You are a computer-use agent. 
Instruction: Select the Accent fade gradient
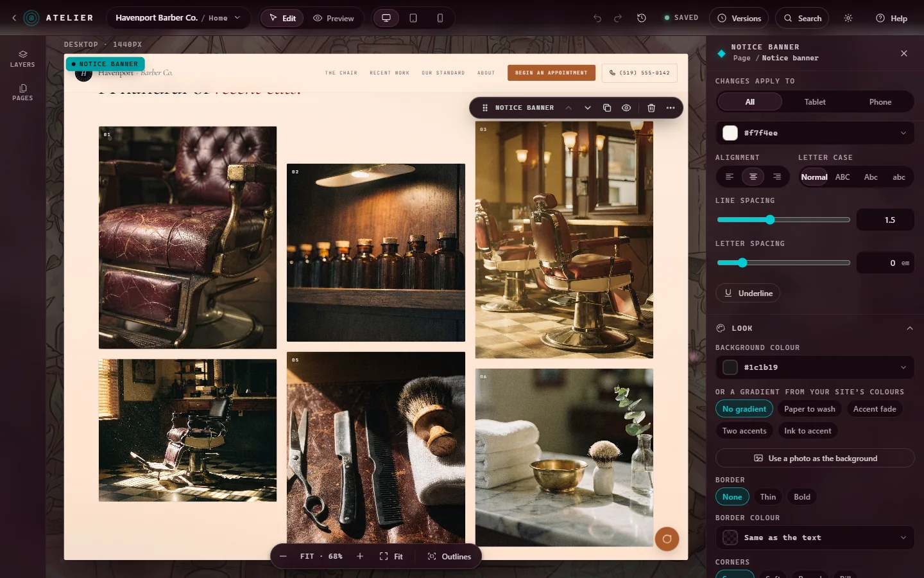(x=875, y=409)
